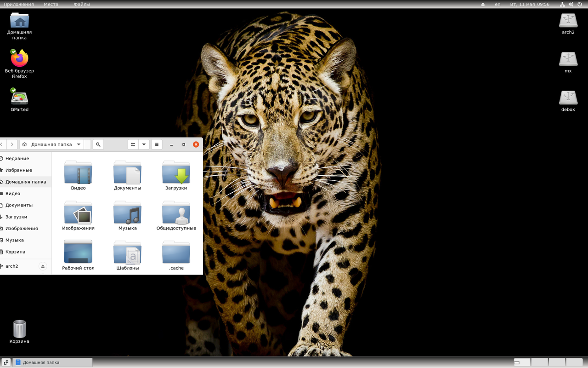Eject arch2 using the sidebar eject button
This screenshot has height=368, width=588.
click(43, 266)
